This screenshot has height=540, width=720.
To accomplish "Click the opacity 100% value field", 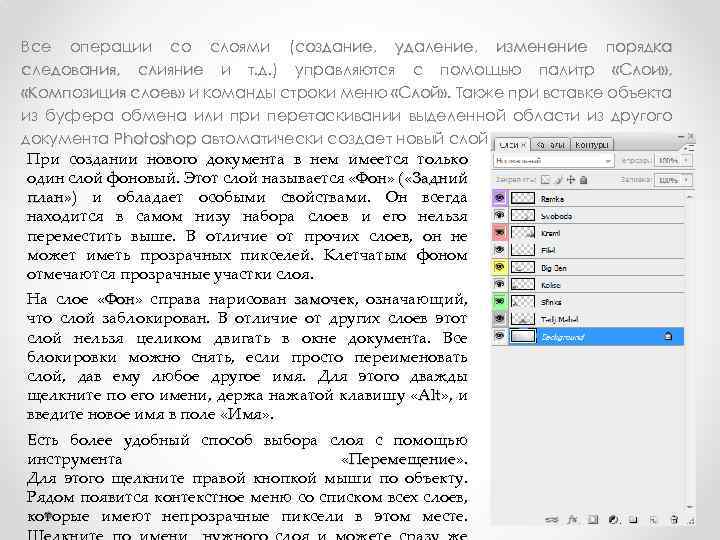I will 668,160.
